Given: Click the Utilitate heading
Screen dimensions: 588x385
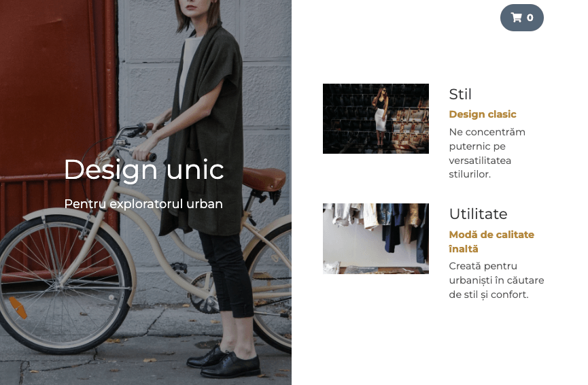Looking at the screenshot, I should (x=478, y=214).
